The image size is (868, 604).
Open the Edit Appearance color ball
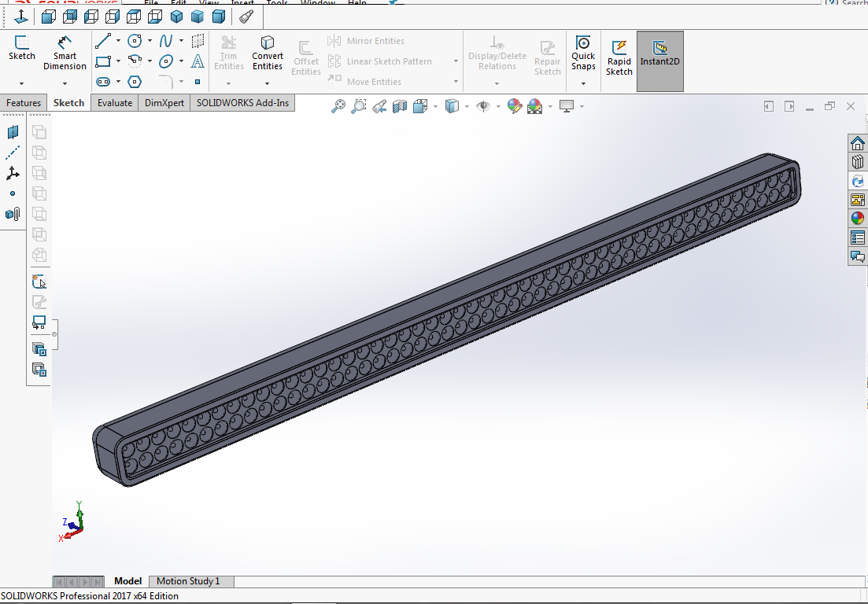[x=515, y=106]
